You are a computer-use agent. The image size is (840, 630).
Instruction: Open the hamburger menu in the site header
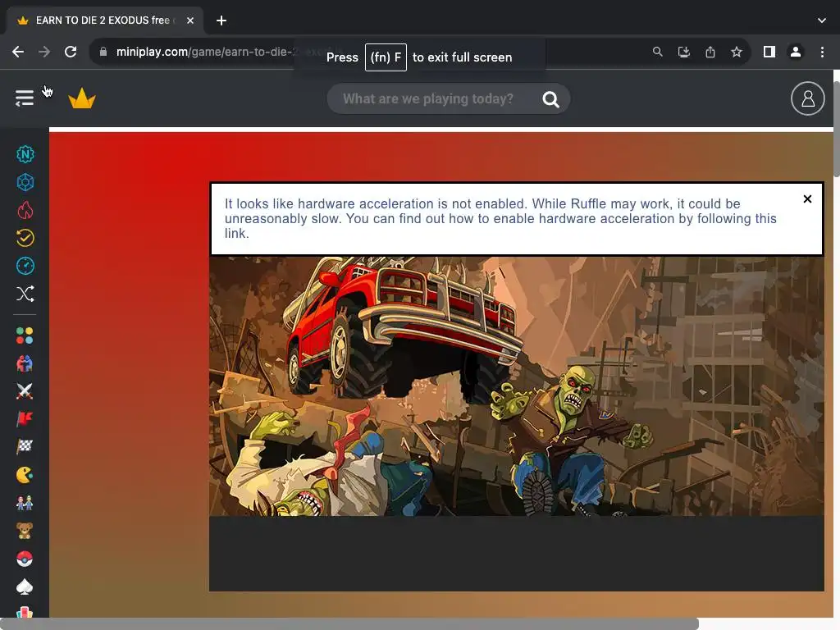pyautogui.click(x=25, y=98)
